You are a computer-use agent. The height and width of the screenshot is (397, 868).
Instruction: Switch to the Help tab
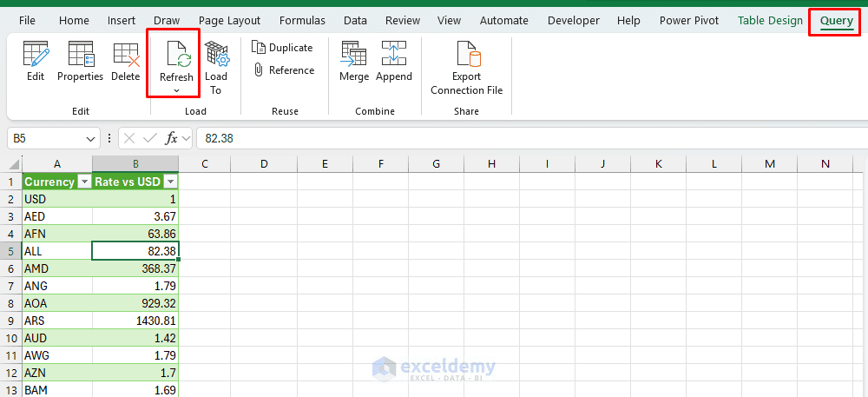(x=628, y=21)
